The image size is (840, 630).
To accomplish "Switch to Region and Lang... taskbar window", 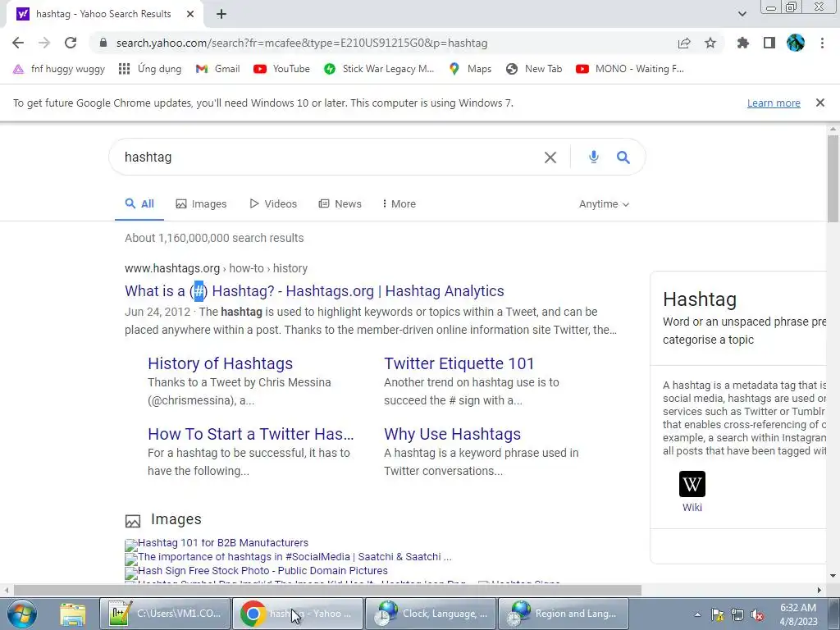I will click(x=564, y=614).
